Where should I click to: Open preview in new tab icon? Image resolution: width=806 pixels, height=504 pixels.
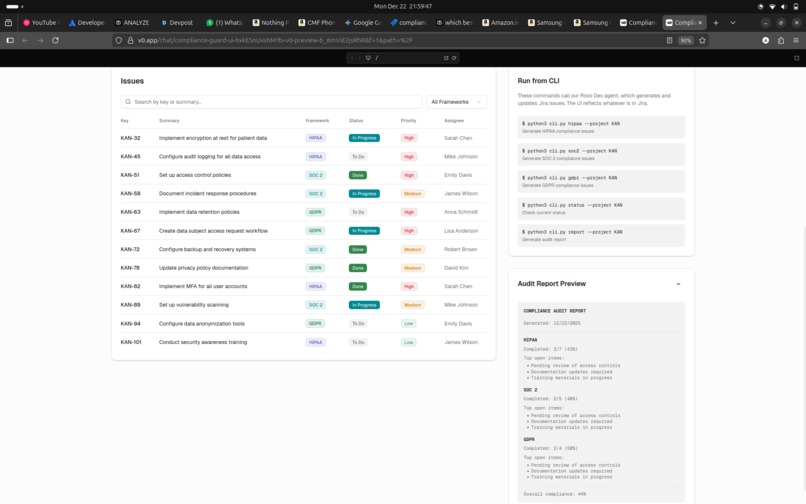tap(446, 58)
